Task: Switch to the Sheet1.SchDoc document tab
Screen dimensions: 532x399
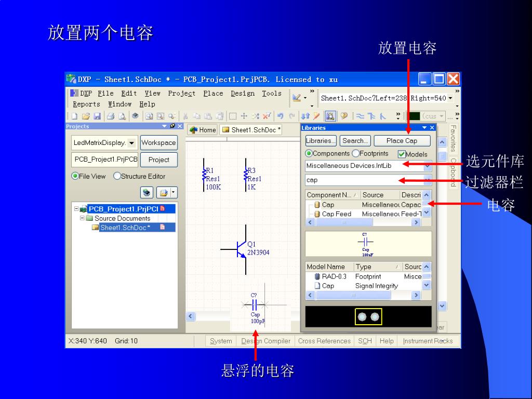Action: [251, 129]
